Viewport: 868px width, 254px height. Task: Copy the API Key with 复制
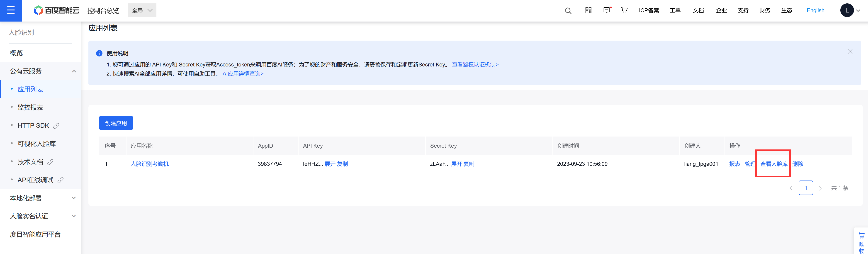click(x=342, y=164)
